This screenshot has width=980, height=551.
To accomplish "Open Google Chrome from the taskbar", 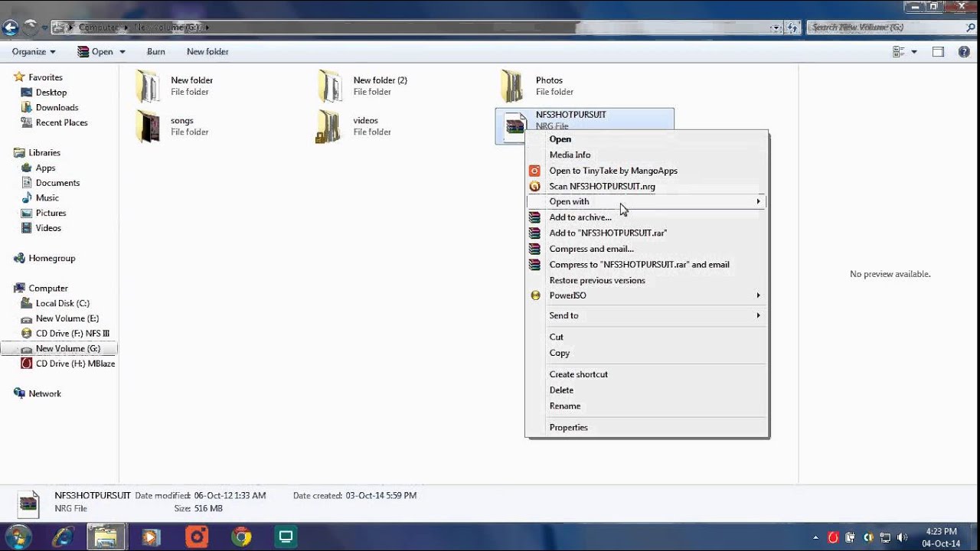I will (x=241, y=537).
